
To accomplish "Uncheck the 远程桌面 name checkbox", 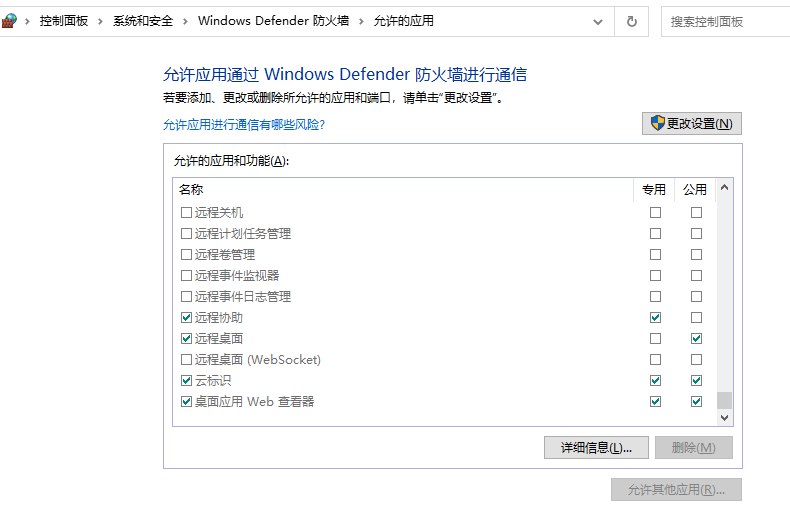I will (186, 339).
